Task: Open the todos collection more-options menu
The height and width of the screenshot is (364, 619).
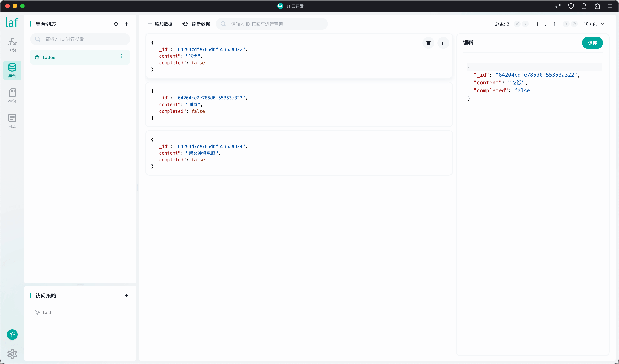Action: click(x=122, y=56)
